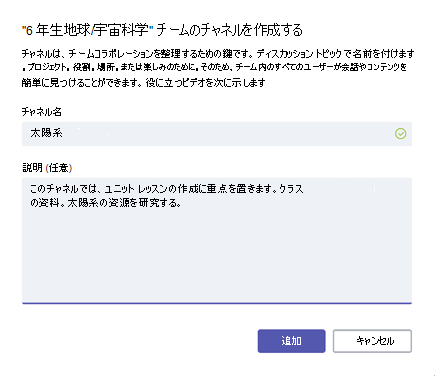Image resolution: width=435 pixels, height=376 pixels.
Task: Focus the チャネル名 input field
Action: (x=217, y=134)
